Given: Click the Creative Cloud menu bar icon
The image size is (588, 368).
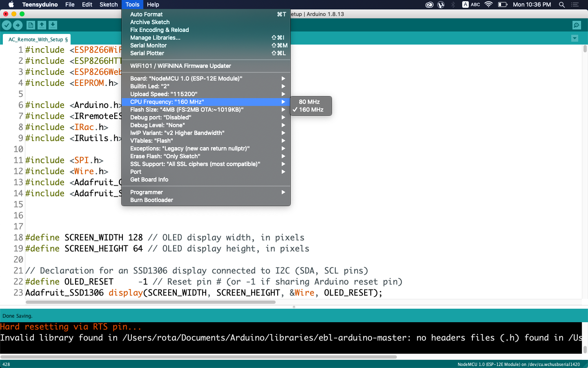Looking at the screenshot, I should [x=429, y=4].
